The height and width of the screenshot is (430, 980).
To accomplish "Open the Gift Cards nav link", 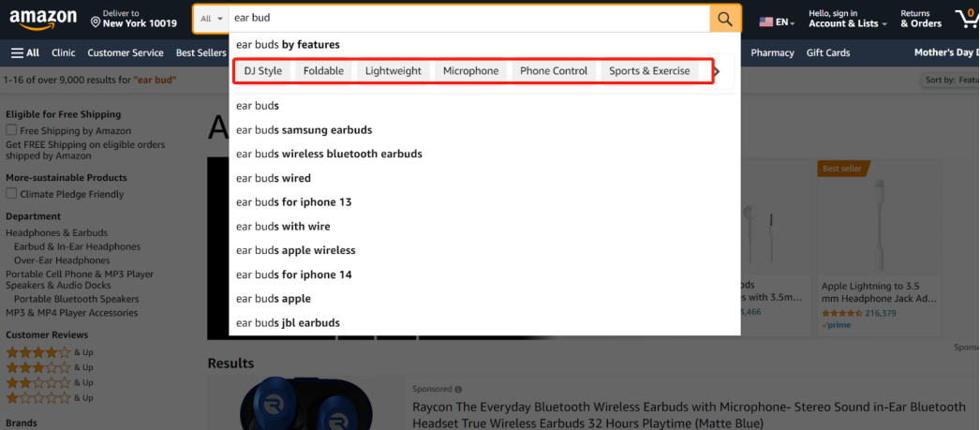I will pyautogui.click(x=827, y=53).
